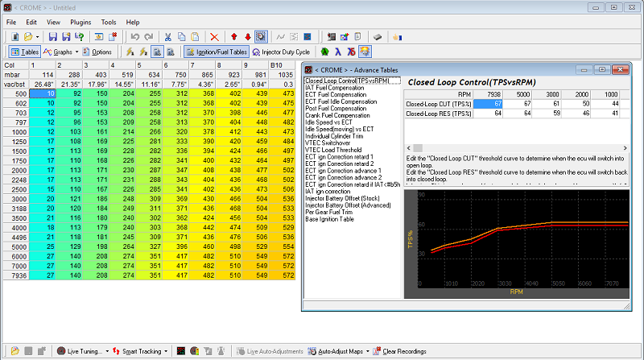This screenshot has height=360, width=644.
Task: Click the Closed-Loop CUT cell with value 67 selected
Action: tap(488, 104)
